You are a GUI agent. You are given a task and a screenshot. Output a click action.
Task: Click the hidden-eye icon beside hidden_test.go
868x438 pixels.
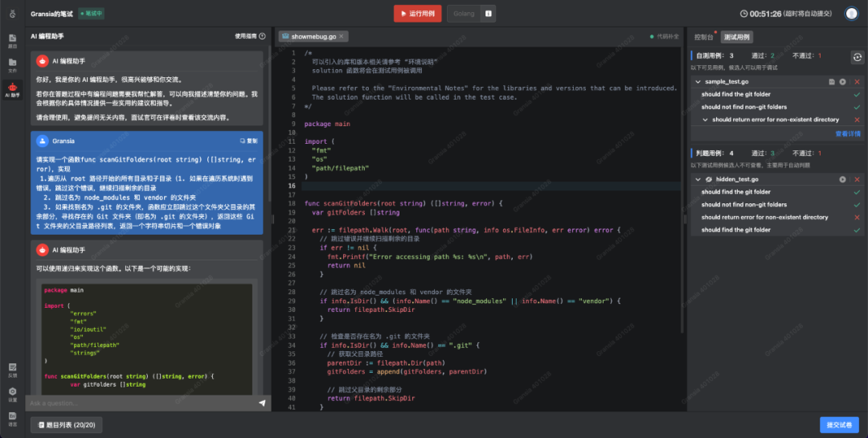coord(709,179)
